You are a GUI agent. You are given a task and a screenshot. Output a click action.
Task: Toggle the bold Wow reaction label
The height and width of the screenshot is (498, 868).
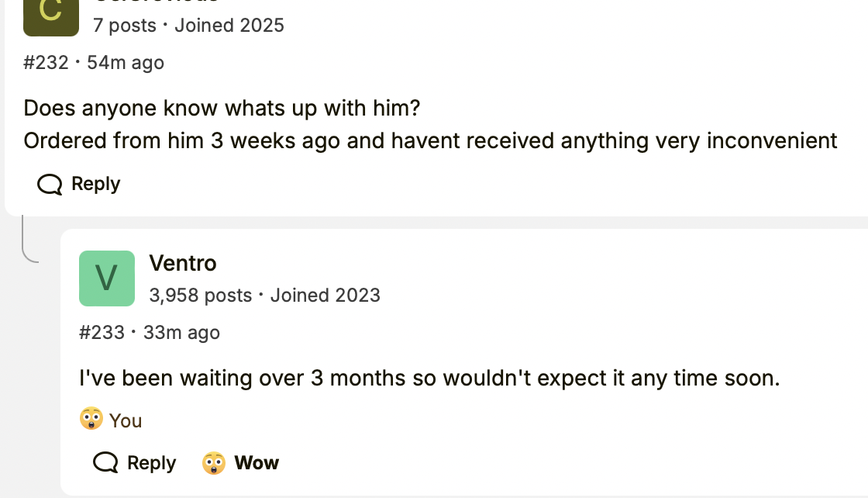pyautogui.click(x=257, y=463)
